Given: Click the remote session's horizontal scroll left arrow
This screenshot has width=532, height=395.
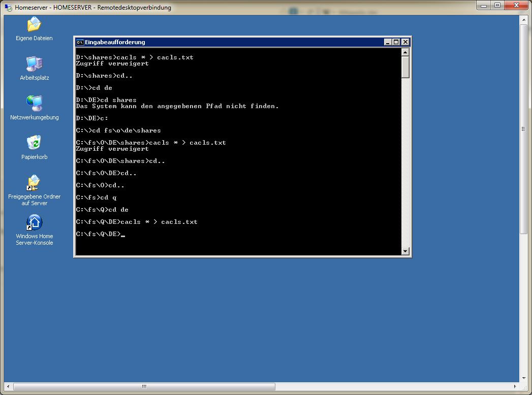Looking at the screenshot, I should [x=7, y=386].
